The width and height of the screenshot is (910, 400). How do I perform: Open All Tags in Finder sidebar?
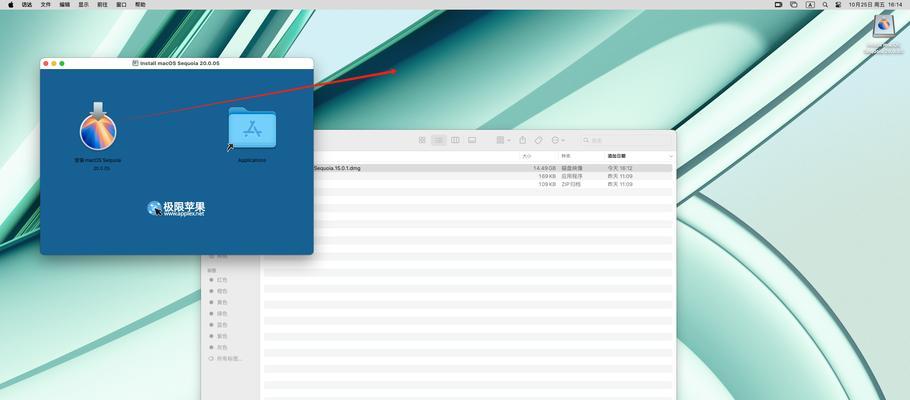pos(225,359)
